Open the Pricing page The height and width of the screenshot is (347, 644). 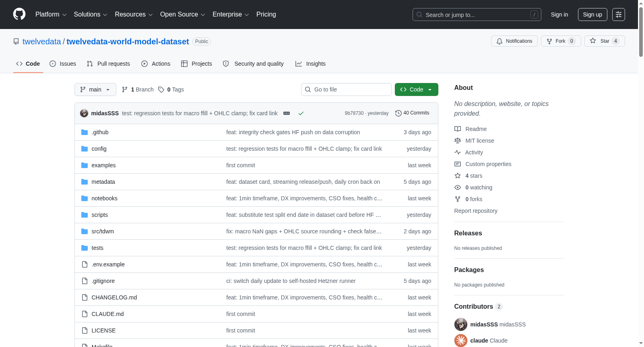[x=266, y=15]
